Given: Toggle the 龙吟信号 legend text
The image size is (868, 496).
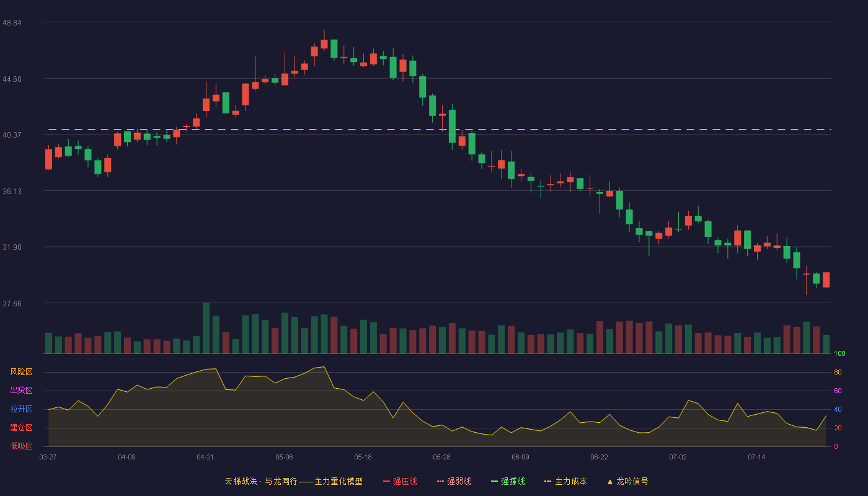Looking at the screenshot, I should [632, 481].
